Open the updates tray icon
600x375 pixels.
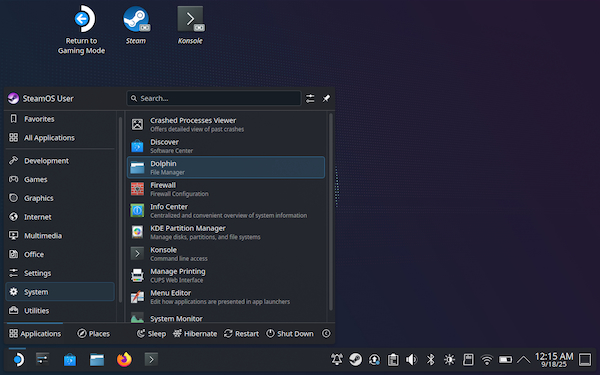374,360
